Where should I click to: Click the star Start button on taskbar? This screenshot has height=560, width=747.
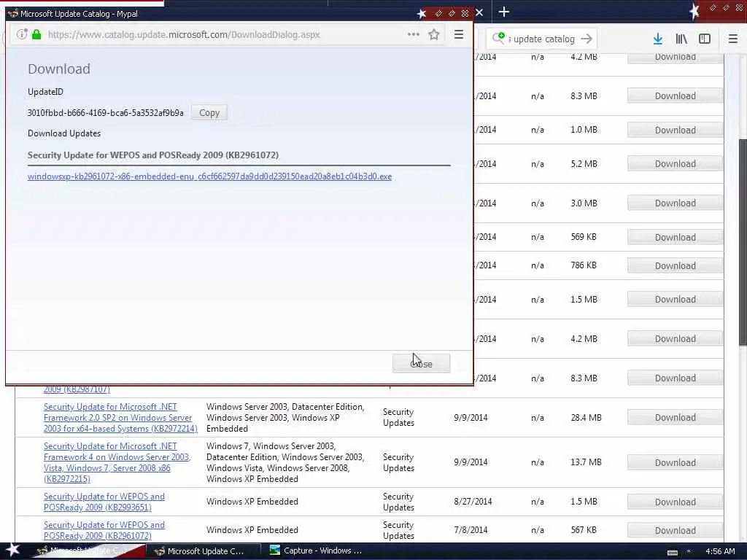click(x=12, y=550)
